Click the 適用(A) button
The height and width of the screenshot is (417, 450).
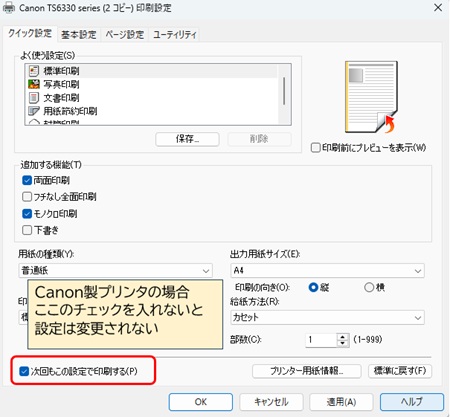click(x=341, y=402)
